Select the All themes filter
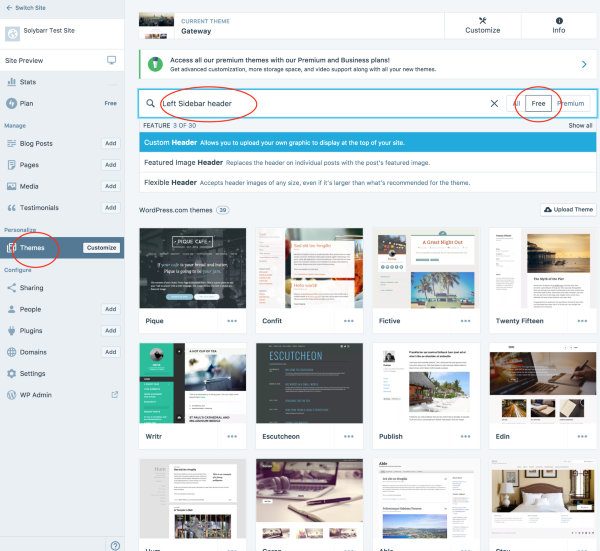 pyautogui.click(x=516, y=103)
